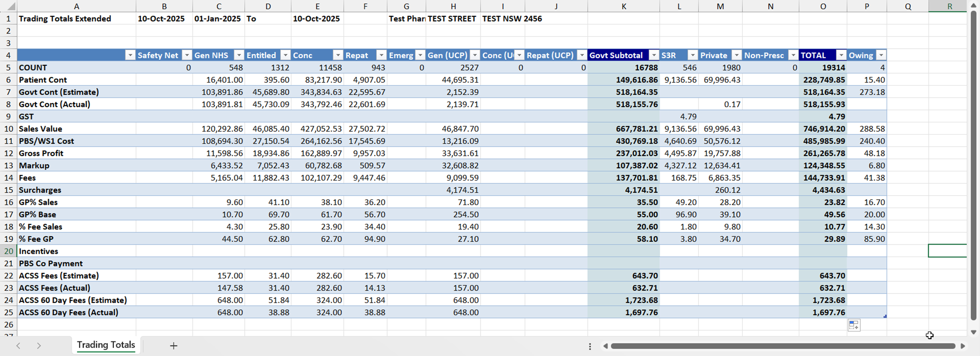
Task: Click the horizontal scrollbar thumb
Action: point(783,346)
